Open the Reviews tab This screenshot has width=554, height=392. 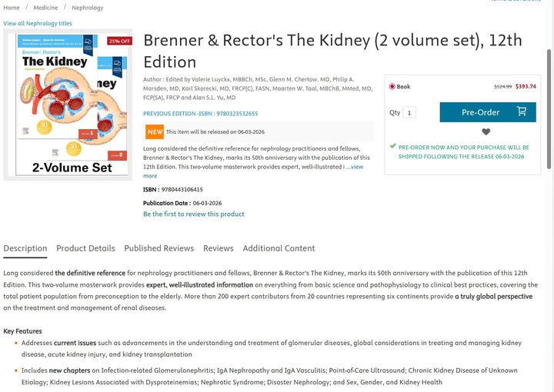click(x=218, y=248)
